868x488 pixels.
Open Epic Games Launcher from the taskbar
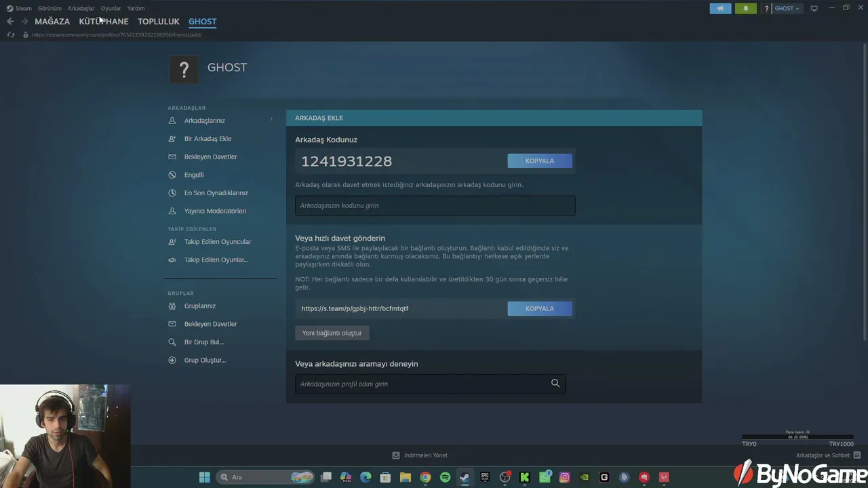(x=485, y=477)
